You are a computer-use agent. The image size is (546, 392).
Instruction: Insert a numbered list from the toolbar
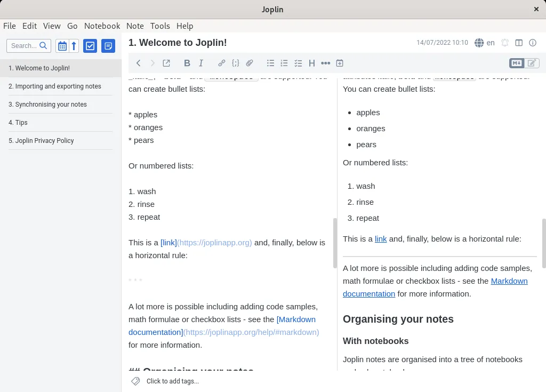point(284,63)
